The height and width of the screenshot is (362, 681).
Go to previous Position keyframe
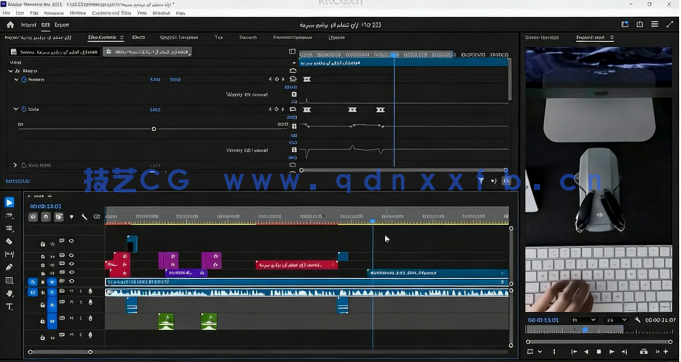pos(270,79)
